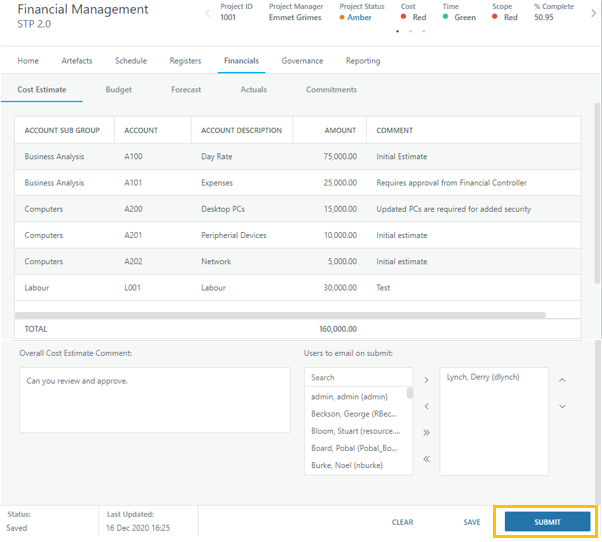The image size is (602, 542).
Task: Switch to the Forecast sub-tab
Action: pos(186,90)
